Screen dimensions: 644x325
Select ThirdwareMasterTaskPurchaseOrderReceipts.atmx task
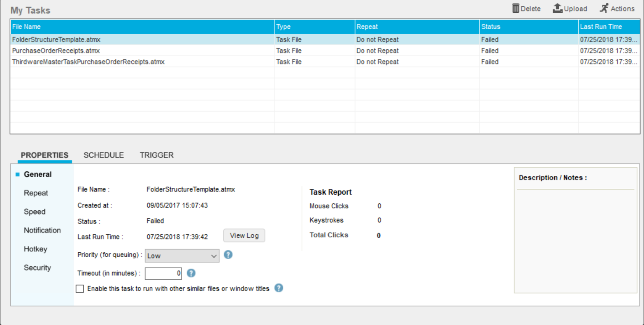point(88,62)
